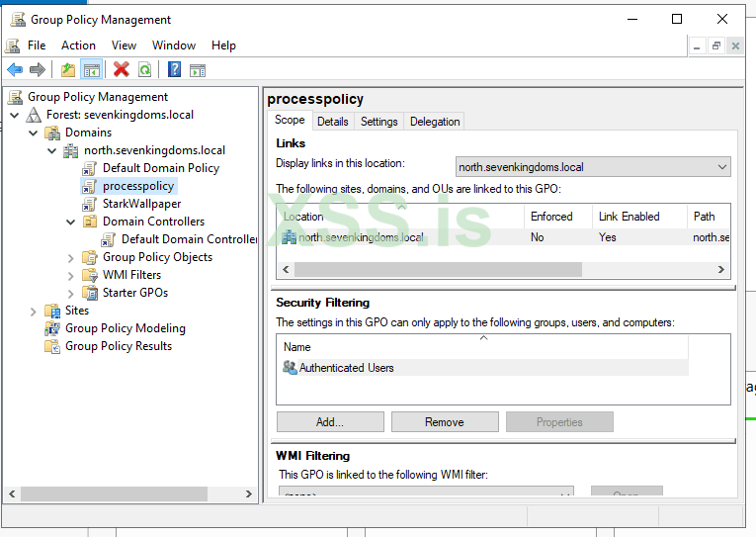The width and height of the screenshot is (756, 537).
Task: Toggle the Show/Hide Console Tree icon
Action: point(91,69)
